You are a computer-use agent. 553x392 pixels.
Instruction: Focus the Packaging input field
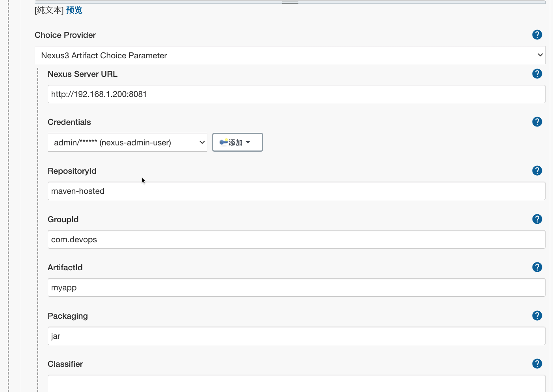(x=296, y=336)
